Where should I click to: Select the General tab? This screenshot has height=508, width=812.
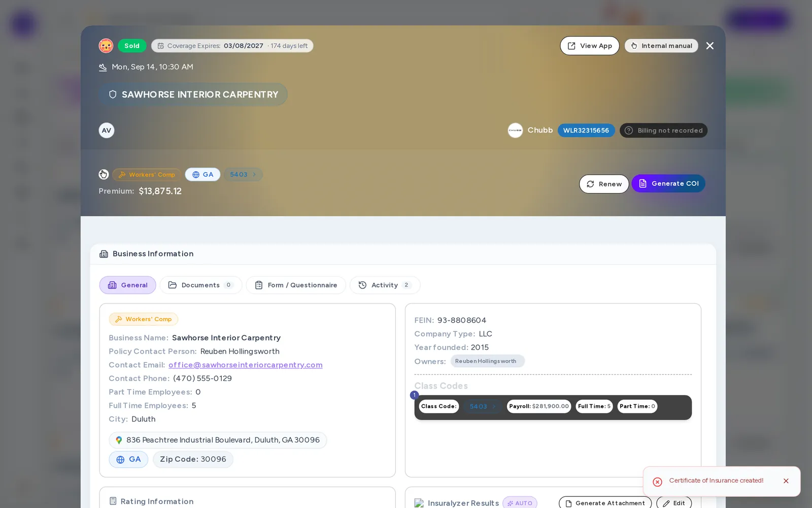(128, 285)
